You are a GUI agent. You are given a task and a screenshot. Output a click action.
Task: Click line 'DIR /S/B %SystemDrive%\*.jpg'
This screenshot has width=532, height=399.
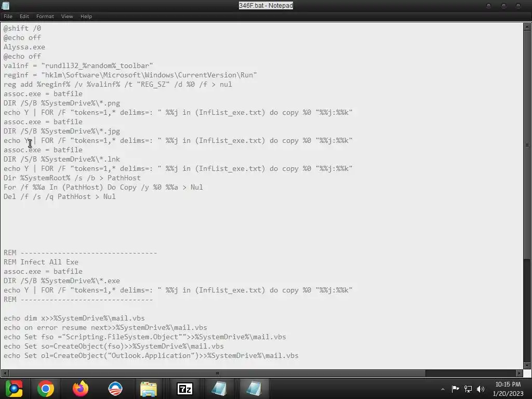(62, 131)
